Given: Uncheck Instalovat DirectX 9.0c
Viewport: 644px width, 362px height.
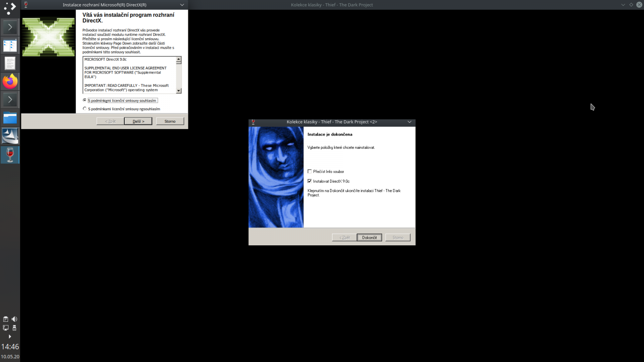Looking at the screenshot, I should click(310, 181).
